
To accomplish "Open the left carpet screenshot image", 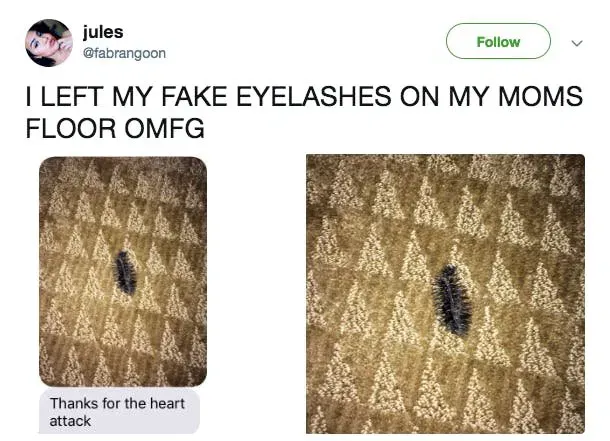I will (x=123, y=271).
